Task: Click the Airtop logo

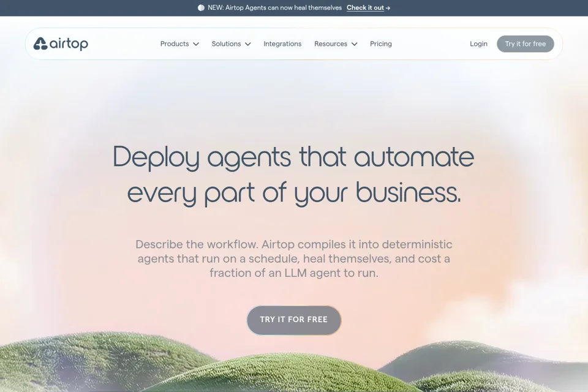Action: tap(61, 44)
